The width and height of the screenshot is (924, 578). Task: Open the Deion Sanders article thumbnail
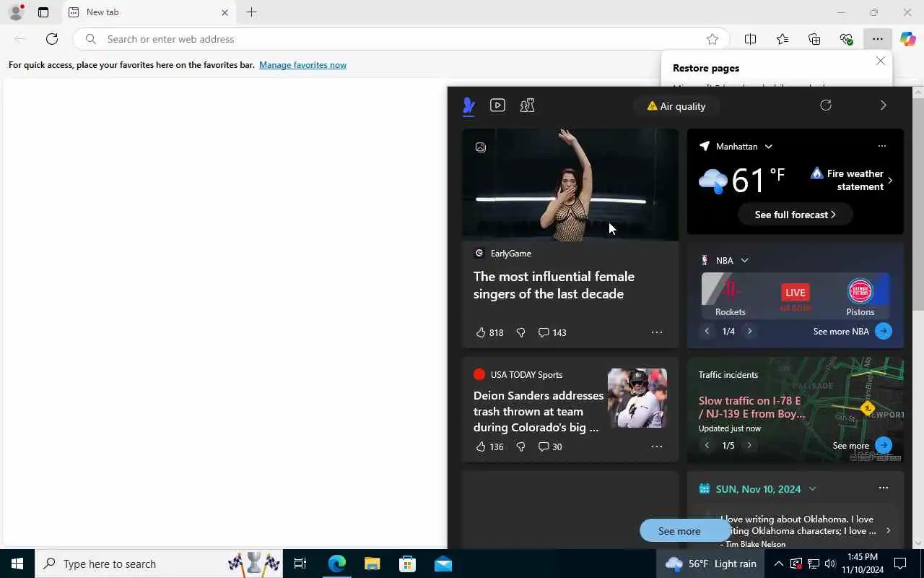click(x=637, y=398)
